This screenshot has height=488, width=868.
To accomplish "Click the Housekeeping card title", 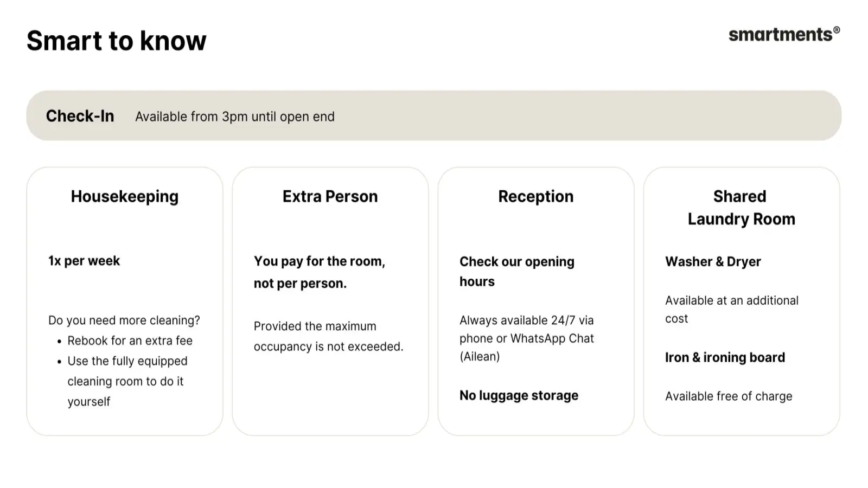I will point(124,196).
